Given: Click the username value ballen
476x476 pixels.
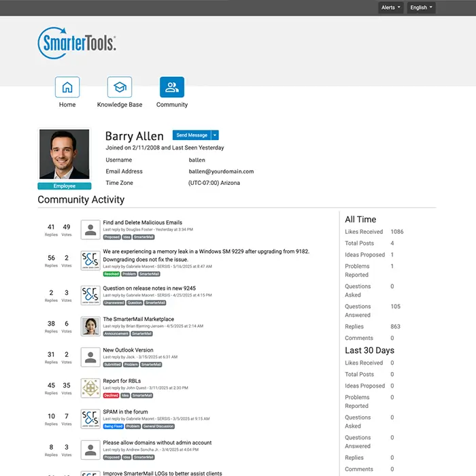Looking at the screenshot, I should pyautogui.click(x=197, y=160).
